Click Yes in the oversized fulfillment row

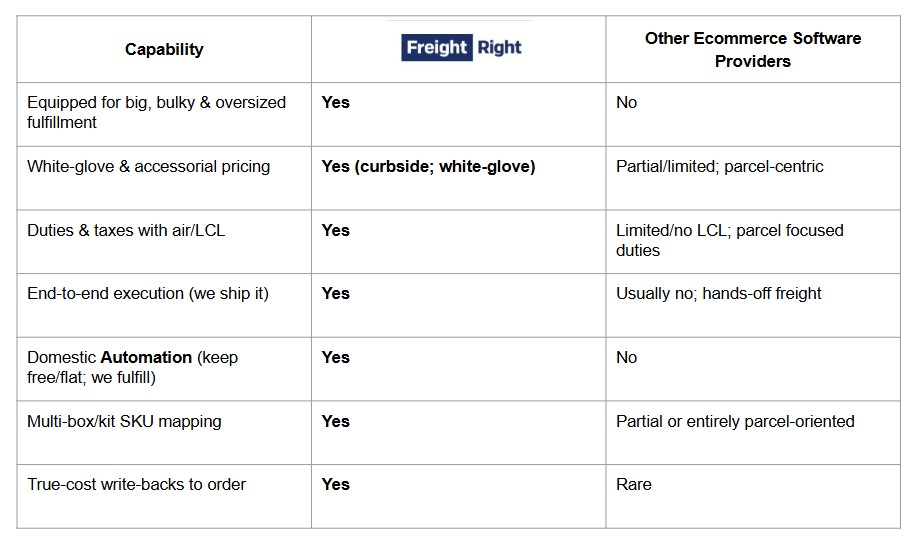pos(335,102)
